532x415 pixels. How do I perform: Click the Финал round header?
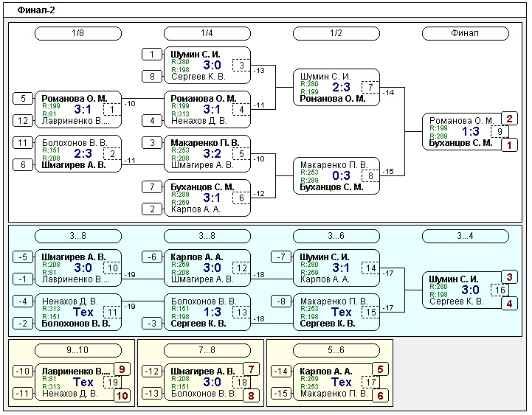[x=465, y=33]
